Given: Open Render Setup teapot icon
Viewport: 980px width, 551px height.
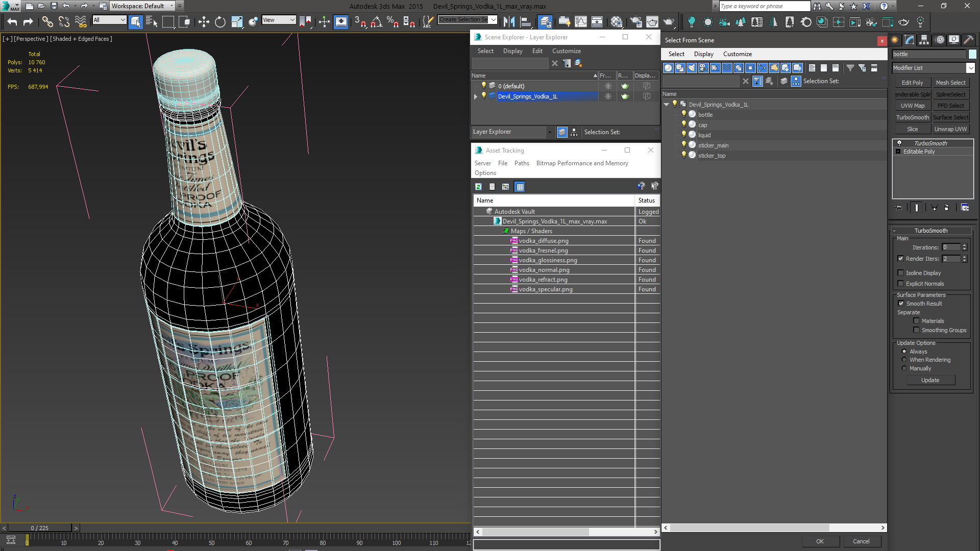Looking at the screenshot, I should click(x=636, y=21).
